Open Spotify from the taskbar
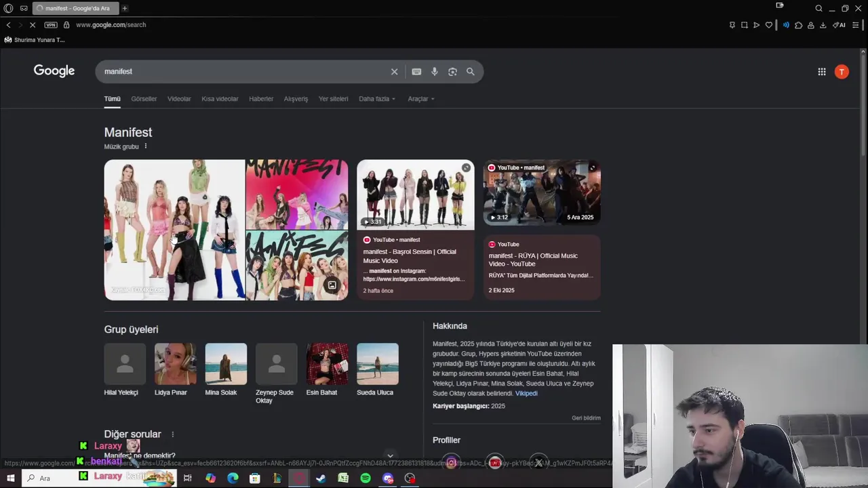 pyautogui.click(x=366, y=479)
